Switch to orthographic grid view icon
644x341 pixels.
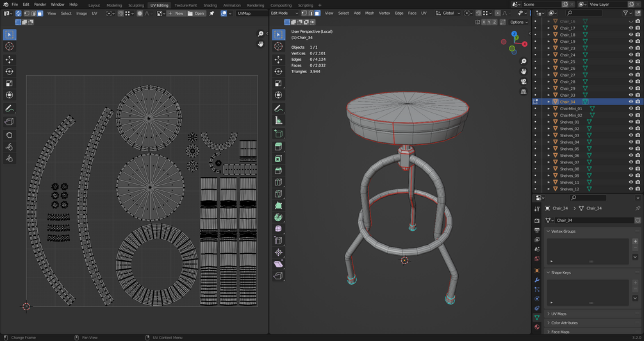(524, 92)
